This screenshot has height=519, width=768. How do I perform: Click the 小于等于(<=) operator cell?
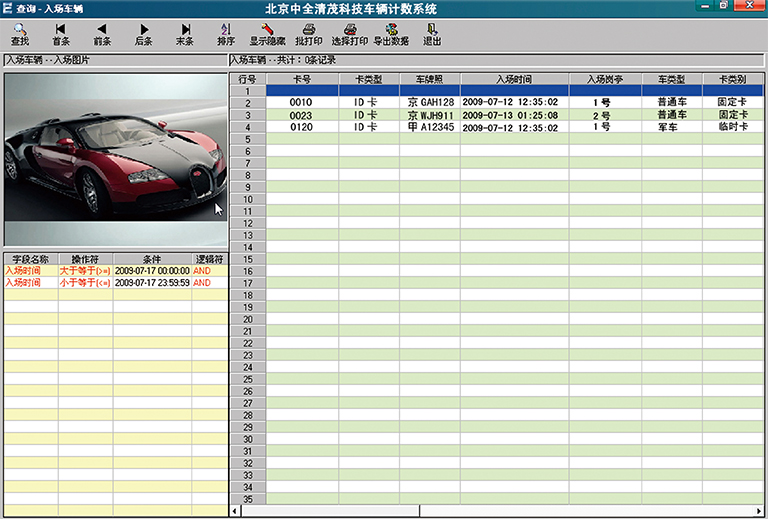point(85,283)
